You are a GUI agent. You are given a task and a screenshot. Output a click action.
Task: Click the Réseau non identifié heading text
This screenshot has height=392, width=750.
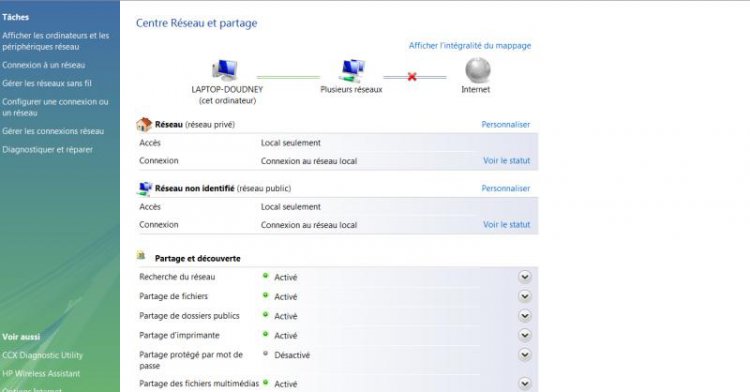195,188
